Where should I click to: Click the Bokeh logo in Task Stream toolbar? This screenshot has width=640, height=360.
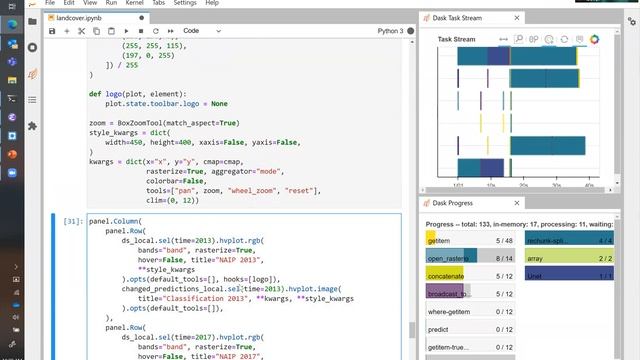coord(594,39)
